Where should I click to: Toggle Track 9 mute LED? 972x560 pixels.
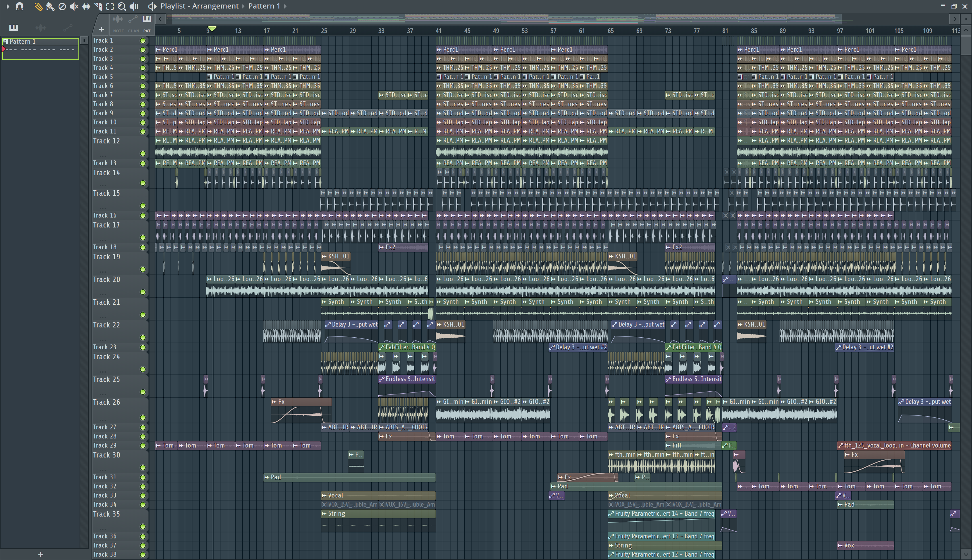(143, 114)
